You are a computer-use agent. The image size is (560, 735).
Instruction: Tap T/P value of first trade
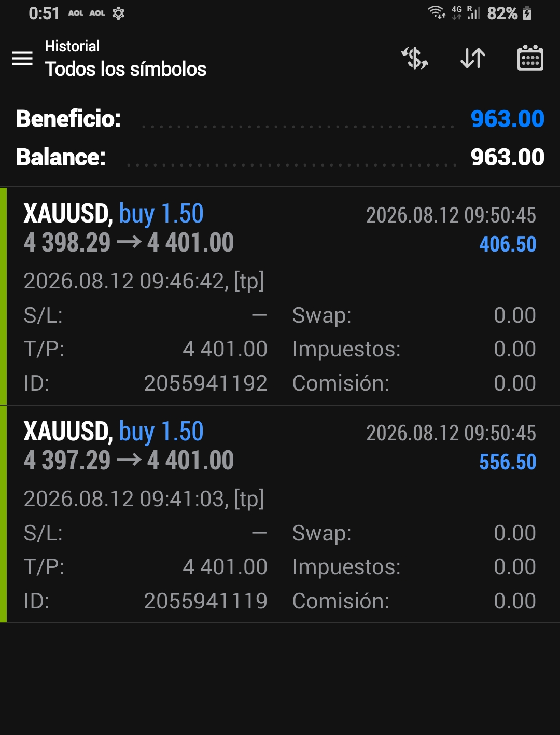click(225, 349)
